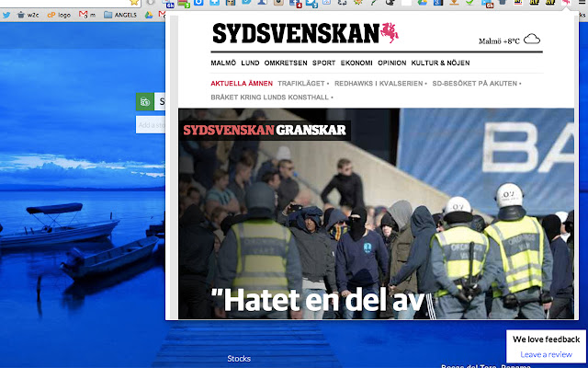The height and width of the screenshot is (368, 588).
Task: Open the KULTUR & NÖJEN section
Action: pos(440,63)
